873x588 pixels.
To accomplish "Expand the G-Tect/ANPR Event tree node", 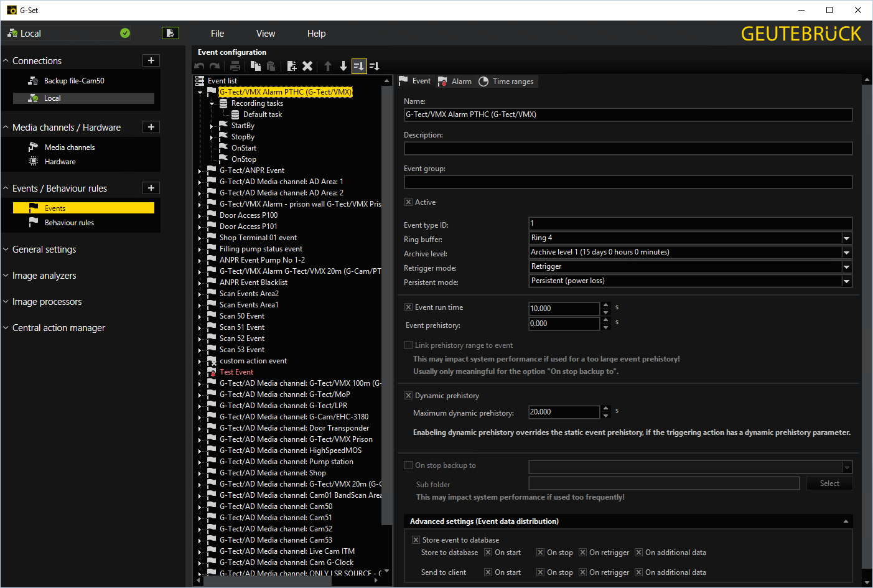I will (200, 171).
